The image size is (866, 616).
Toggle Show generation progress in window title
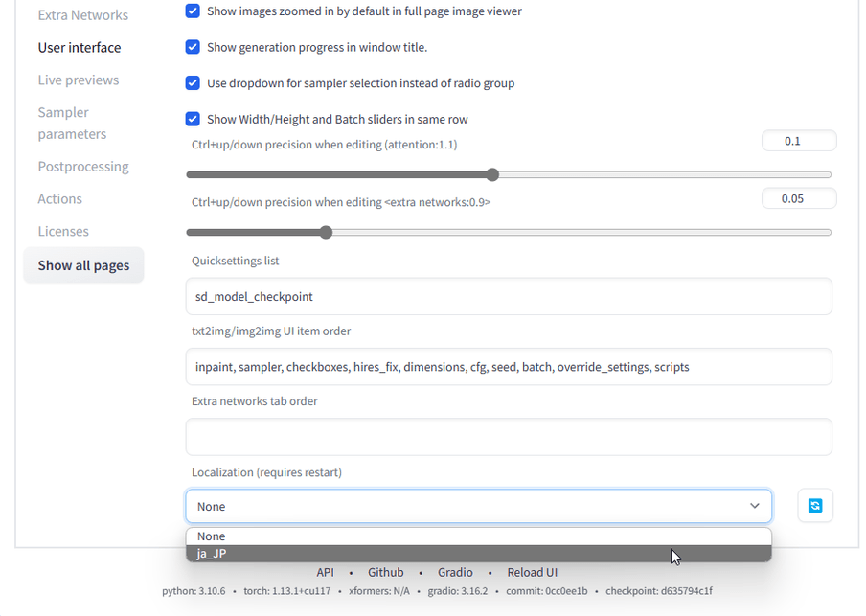(193, 47)
